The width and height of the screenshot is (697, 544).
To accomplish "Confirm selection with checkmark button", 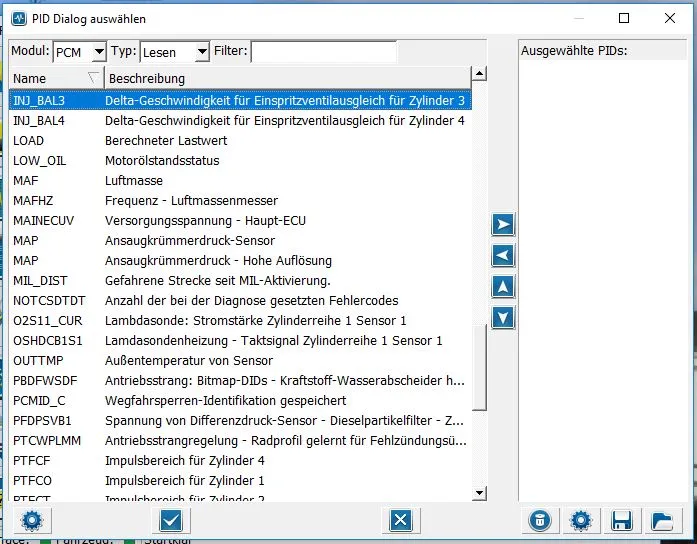I will [169, 520].
